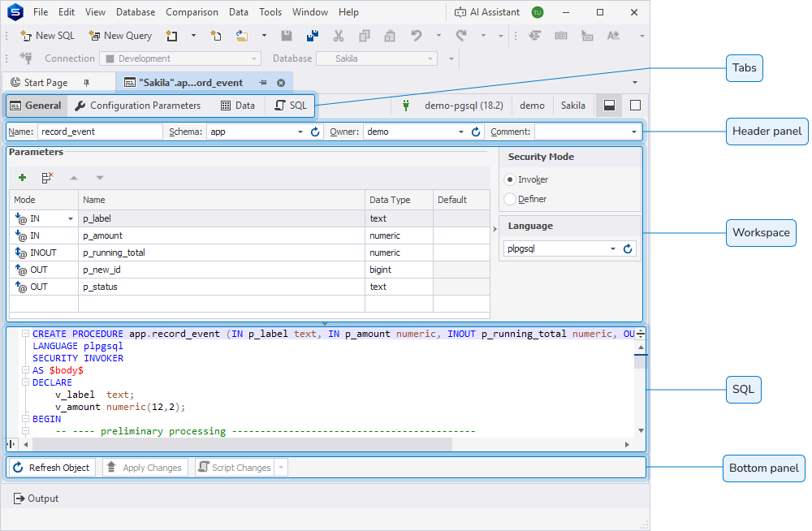Click the Script Changes button
This screenshot has width=812, height=531.
click(x=235, y=468)
